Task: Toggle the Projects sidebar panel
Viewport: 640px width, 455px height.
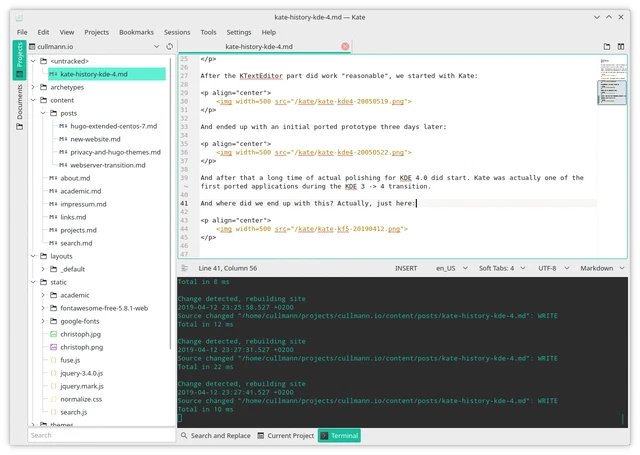Action: 19,60
